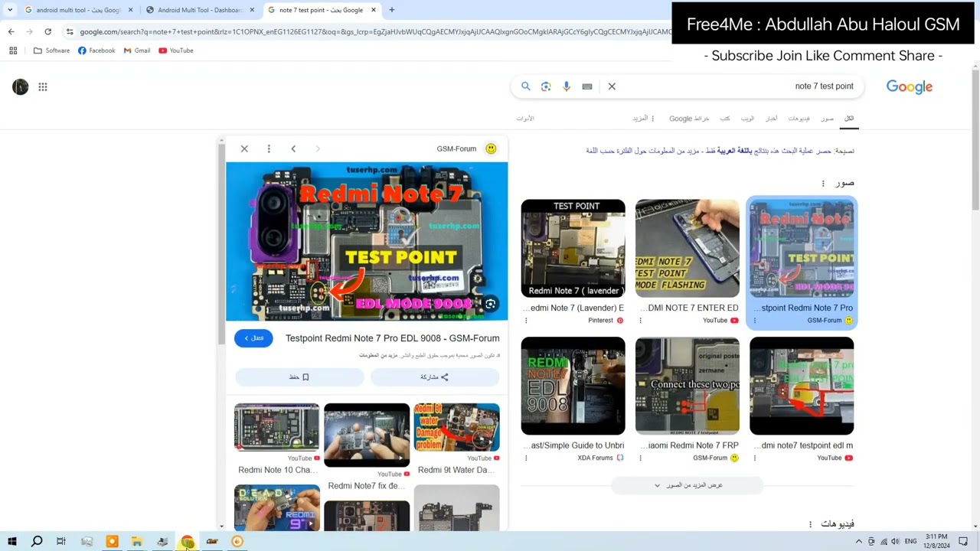Open Redmi Note 7 Enter EDL YouTube thumbnail
The image size is (980, 551).
click(x=688, y=248)
